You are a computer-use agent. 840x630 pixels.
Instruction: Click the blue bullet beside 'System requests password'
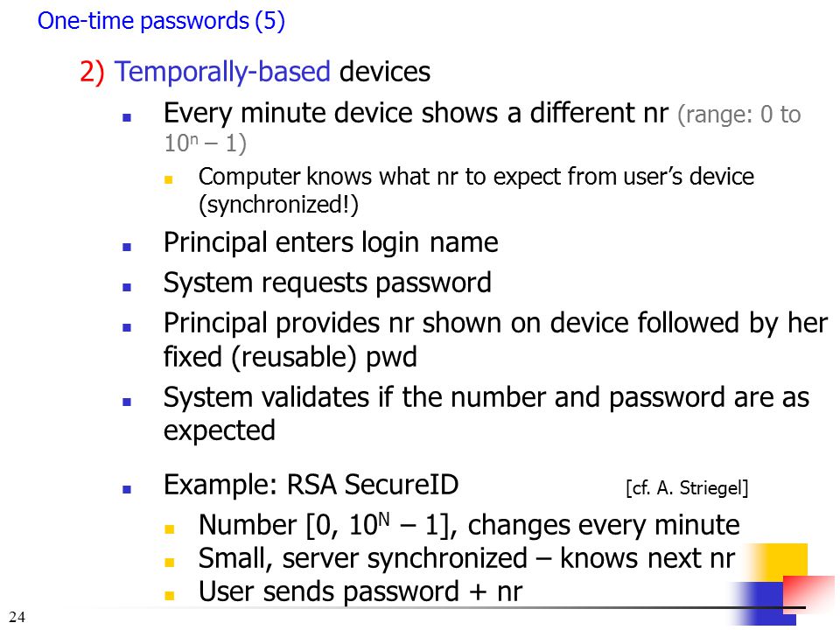[127, 287]
